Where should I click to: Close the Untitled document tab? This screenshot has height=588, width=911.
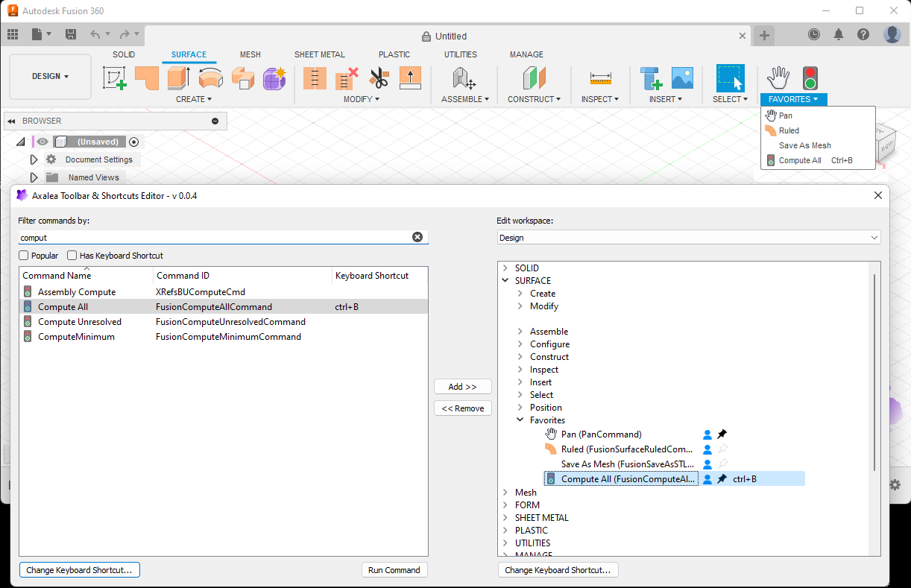(x=743, y=35)
